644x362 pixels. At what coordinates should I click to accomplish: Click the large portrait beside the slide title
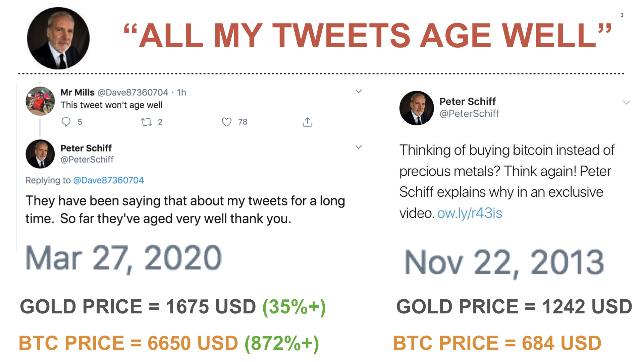pos(58,38)
